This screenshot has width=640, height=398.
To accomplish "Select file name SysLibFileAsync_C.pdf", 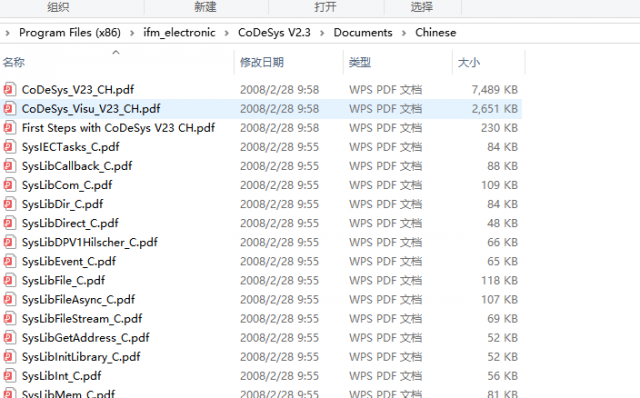I will [78, 300].
